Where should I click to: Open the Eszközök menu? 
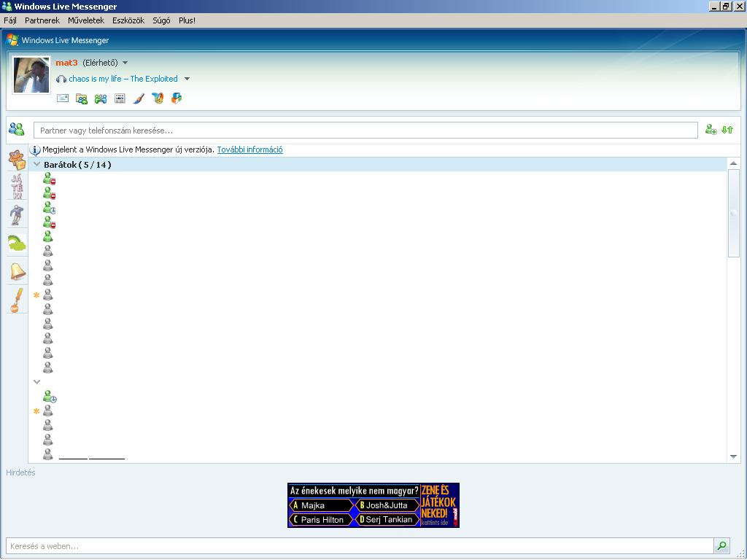[x=128, y=20]
